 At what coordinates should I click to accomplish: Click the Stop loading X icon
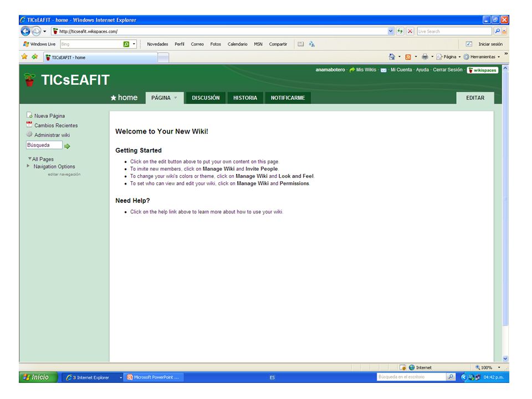[410, 31]
